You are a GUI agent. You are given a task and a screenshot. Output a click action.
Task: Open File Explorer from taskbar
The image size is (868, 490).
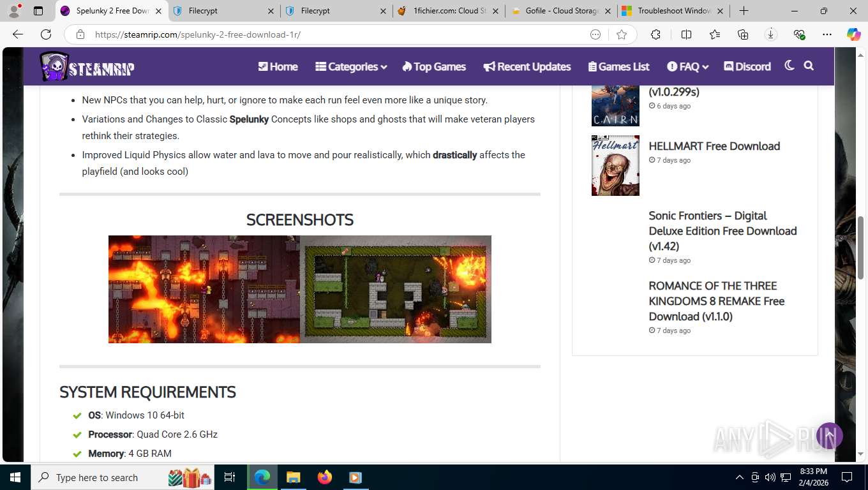tap(293, 477)
